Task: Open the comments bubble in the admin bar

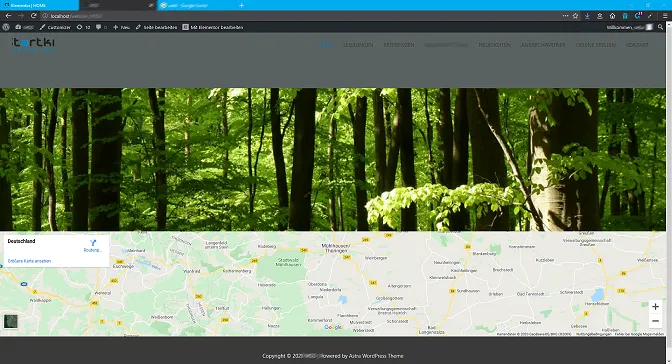Action: pos(101,27)
